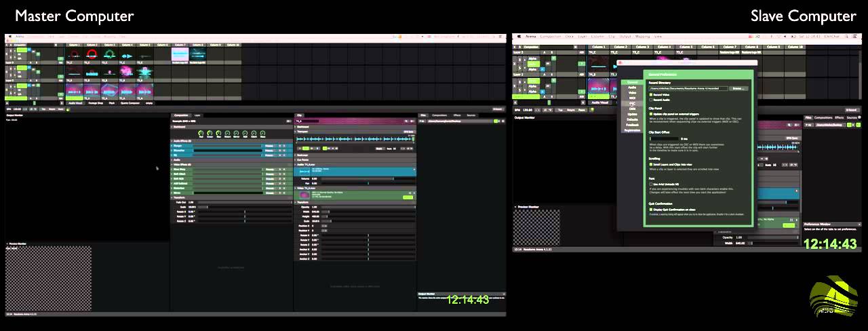Click video file thumbnail in Master Clip panel
This screenshot has width=868, height=331.
[304, 195]
